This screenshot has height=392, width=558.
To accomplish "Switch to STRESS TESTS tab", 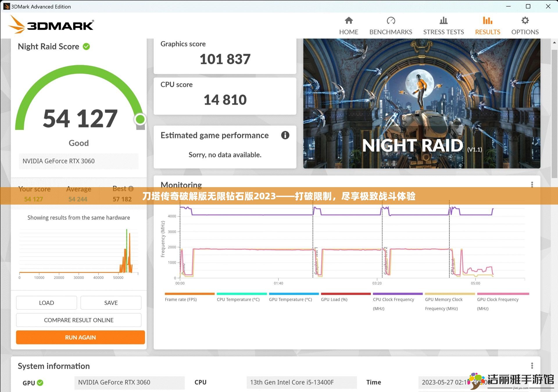I will coord(443,26).
